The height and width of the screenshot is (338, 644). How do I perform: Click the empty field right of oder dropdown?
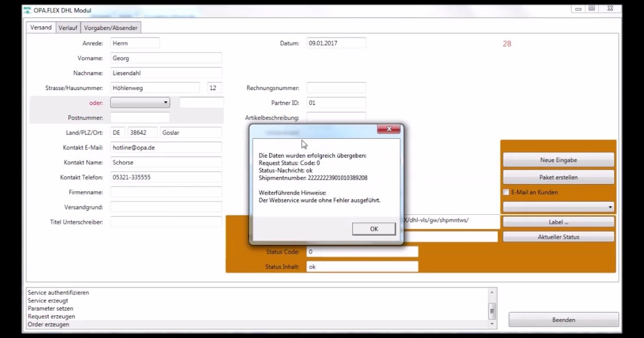pos(202,102)
